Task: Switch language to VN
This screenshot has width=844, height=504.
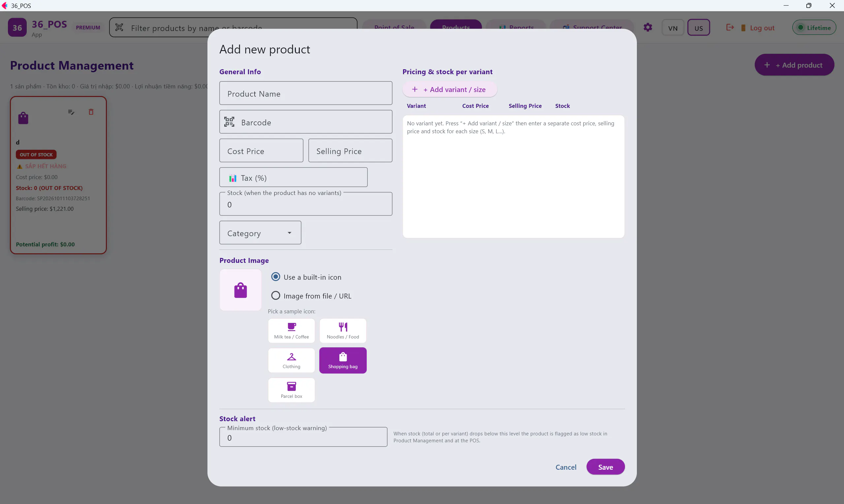Action: point(672,28)
